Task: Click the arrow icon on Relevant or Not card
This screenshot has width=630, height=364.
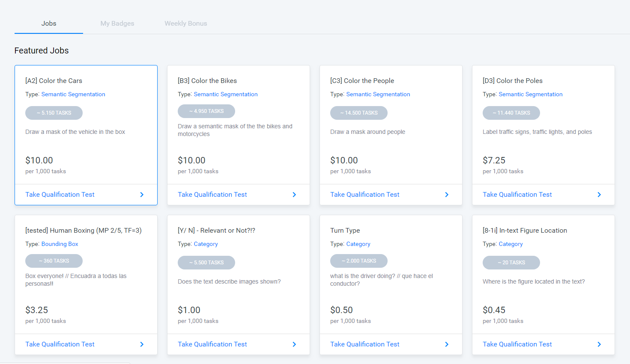Action: pyautogui.click(x=294, y=344)
